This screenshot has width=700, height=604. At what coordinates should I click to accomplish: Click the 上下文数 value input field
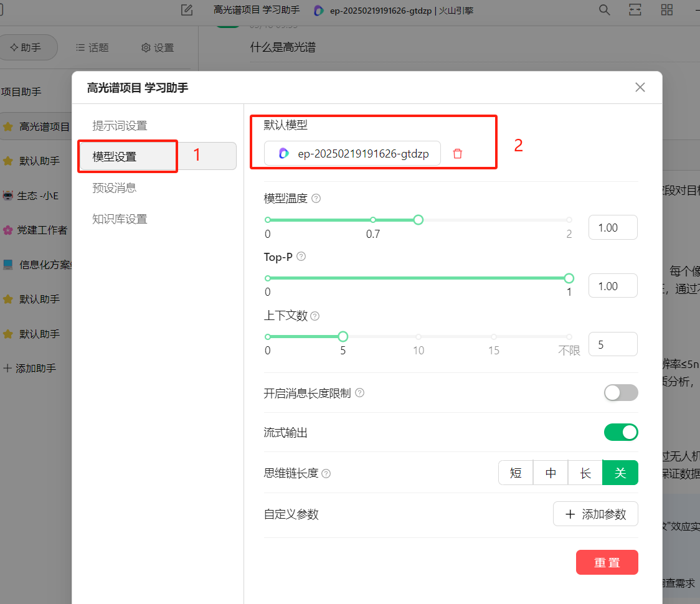point(612,344)
